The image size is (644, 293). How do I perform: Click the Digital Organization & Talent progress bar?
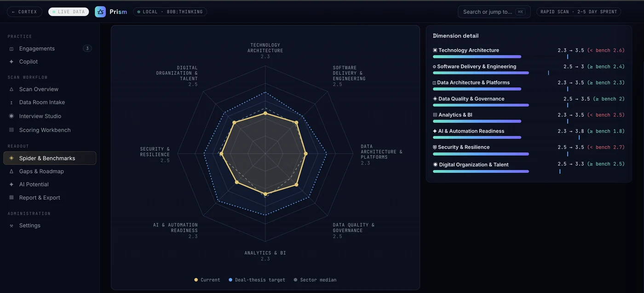[481, 171]
